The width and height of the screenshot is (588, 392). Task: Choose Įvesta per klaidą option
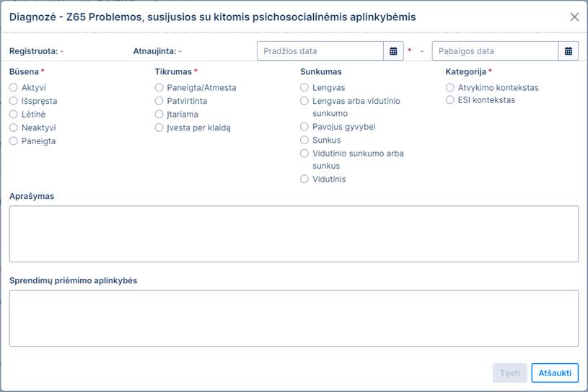click(159, 128)
